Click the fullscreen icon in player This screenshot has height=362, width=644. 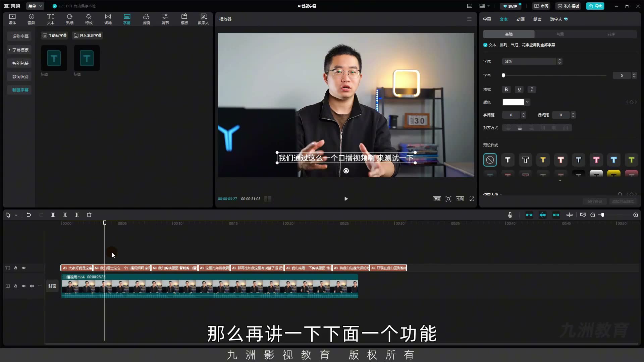(x=472, y=199)
